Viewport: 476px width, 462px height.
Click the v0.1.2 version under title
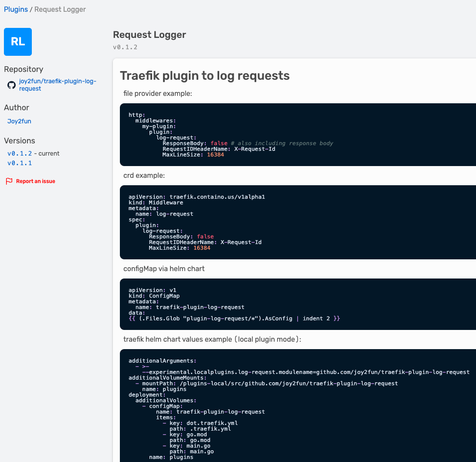125,47
